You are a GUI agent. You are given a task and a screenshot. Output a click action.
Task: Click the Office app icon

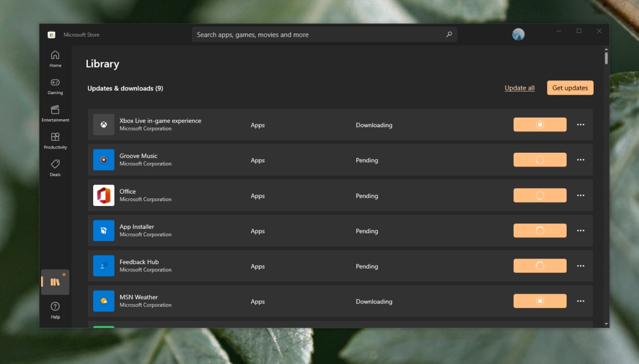(104, 195)
